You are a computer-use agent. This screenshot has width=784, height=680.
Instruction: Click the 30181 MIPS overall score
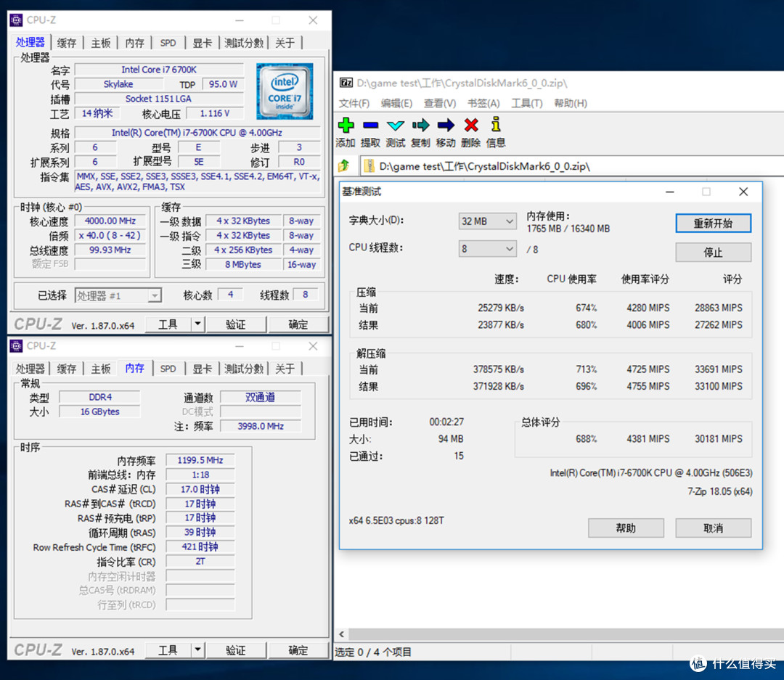[718, 438]
